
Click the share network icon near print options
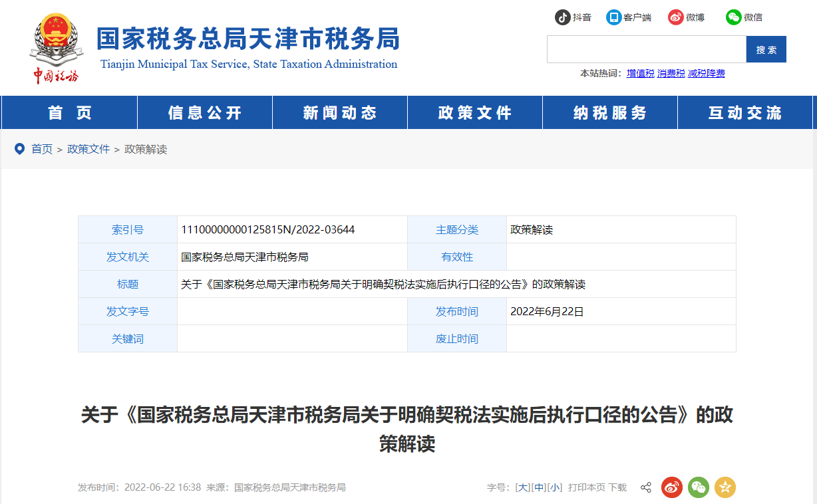[x=645, y=487]
